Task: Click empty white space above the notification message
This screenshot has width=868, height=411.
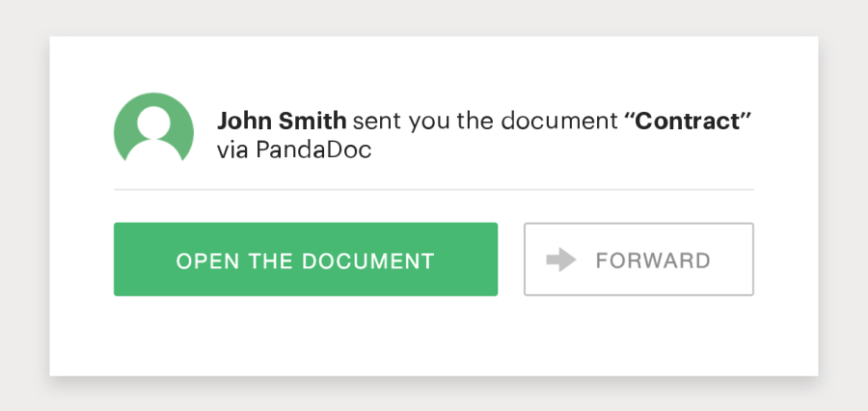Action: coord(434,68)
